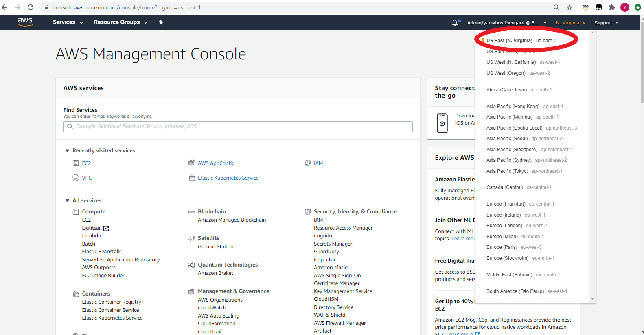Click the Chrome profile avatar Y

[x=625, y=7]
